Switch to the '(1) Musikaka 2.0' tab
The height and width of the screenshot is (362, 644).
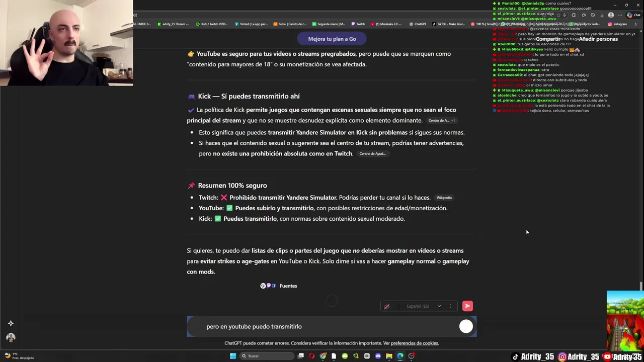click(x=386, y=24)
